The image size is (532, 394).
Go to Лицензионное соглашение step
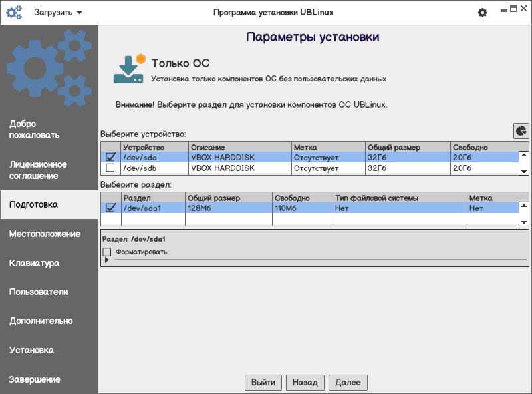point(38,170)
